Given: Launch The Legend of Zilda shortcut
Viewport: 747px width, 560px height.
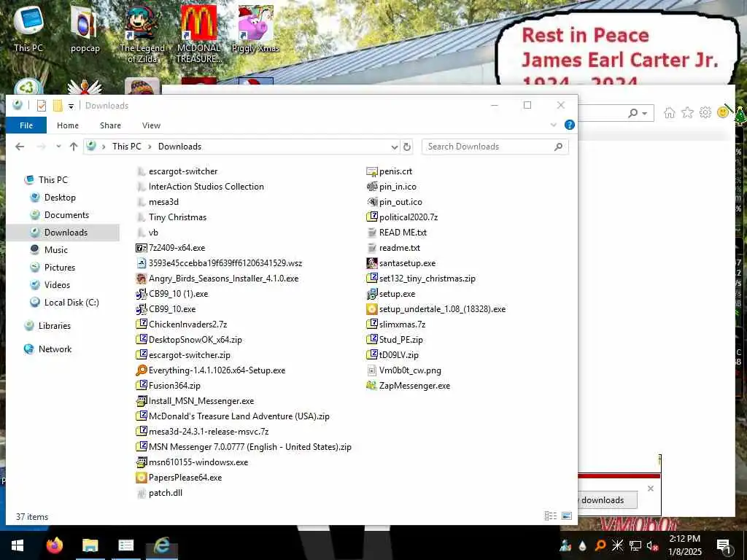Looking at the screenshot, I should [x=142, y=34].
